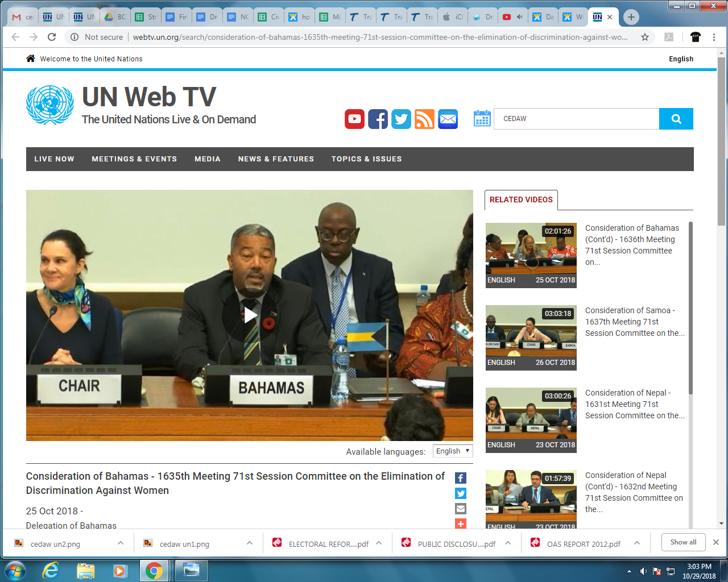
Task: Show hidden system tray icons
Action: point(629,571)
